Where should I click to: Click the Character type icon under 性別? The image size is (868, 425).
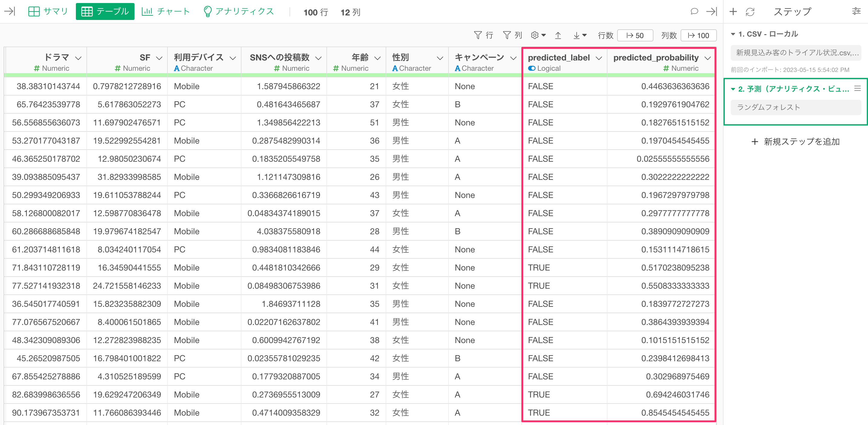coord(395,68)
